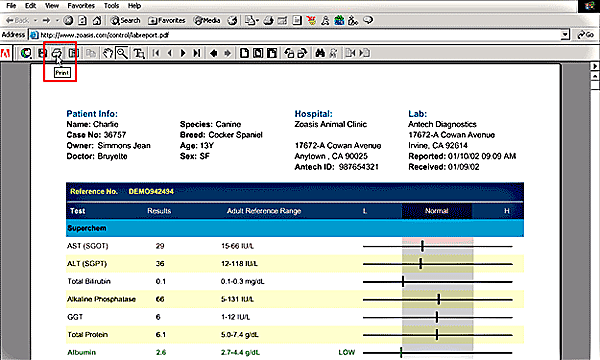The width and height of the screenshot is (600, 360).
Task: Click the Normal column header
Action: [x=437, y=211]
